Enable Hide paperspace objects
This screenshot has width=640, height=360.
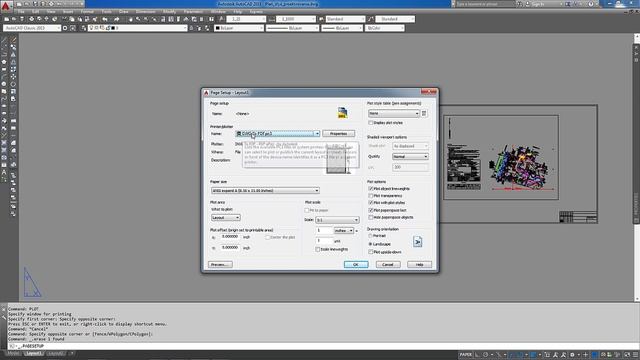[371, 218]
